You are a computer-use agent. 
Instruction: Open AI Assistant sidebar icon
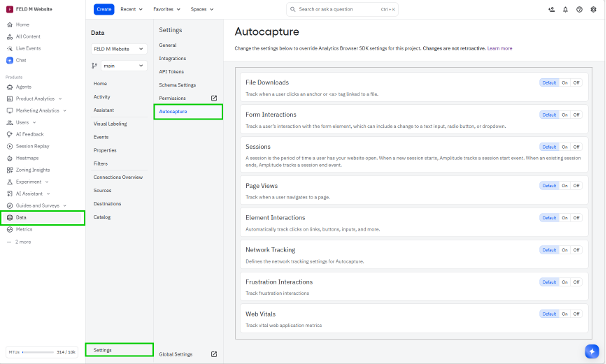pos(10,194)
